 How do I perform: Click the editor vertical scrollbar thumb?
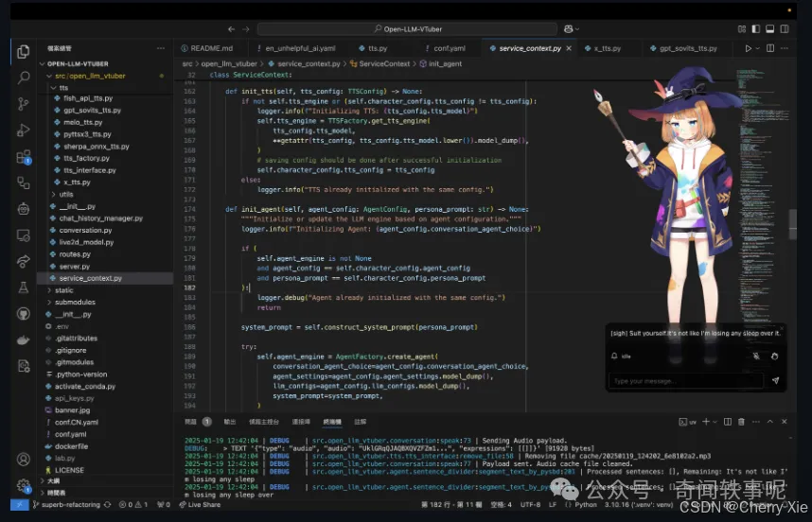tap(792, 224)
